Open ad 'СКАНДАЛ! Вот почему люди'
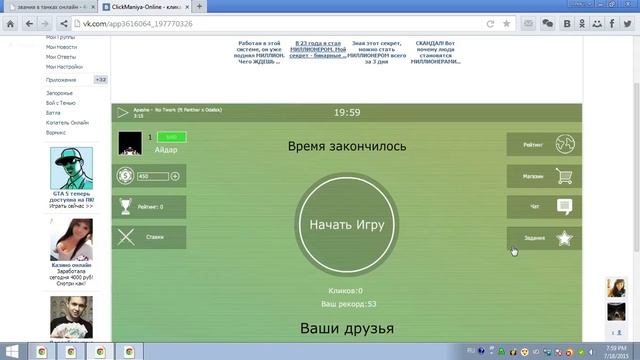The width and height of the screenshot is (640, 360). click(x=435, y=52)
